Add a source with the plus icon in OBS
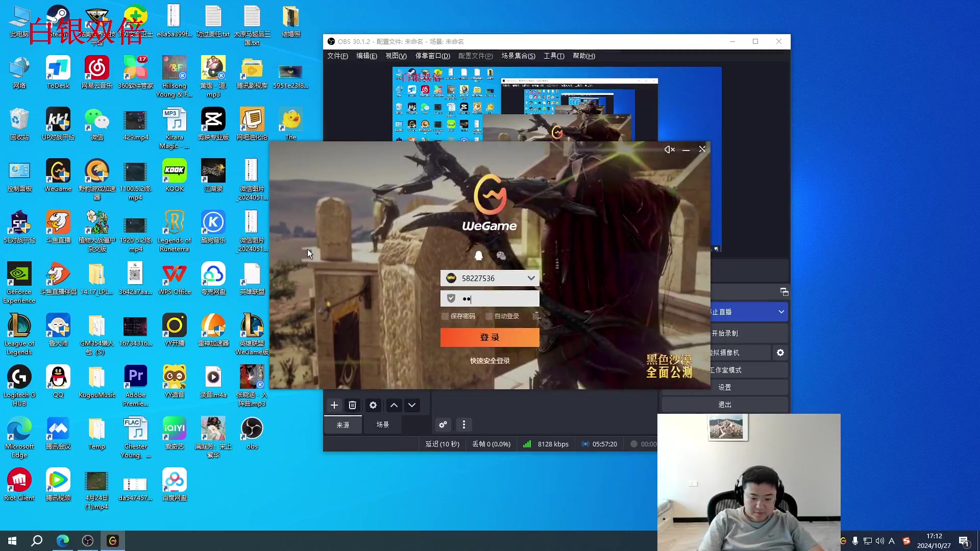The height and width of the screenshot is (551, 980). pos(334,405)
